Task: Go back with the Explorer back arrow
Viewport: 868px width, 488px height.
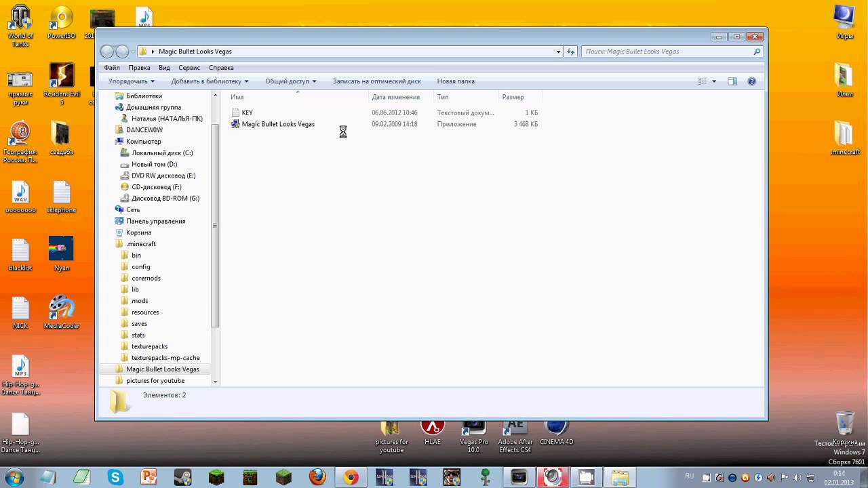Action: [x=106, y=52]
